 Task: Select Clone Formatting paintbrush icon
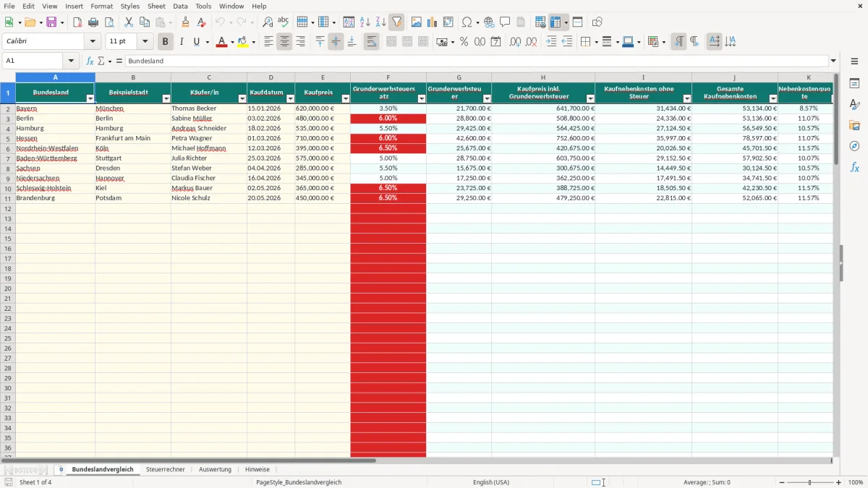tap(186, 22)
